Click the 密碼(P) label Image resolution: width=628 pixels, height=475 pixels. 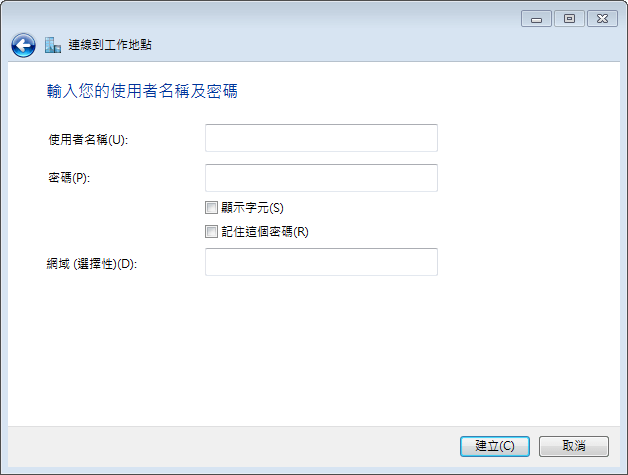point(69,177)
